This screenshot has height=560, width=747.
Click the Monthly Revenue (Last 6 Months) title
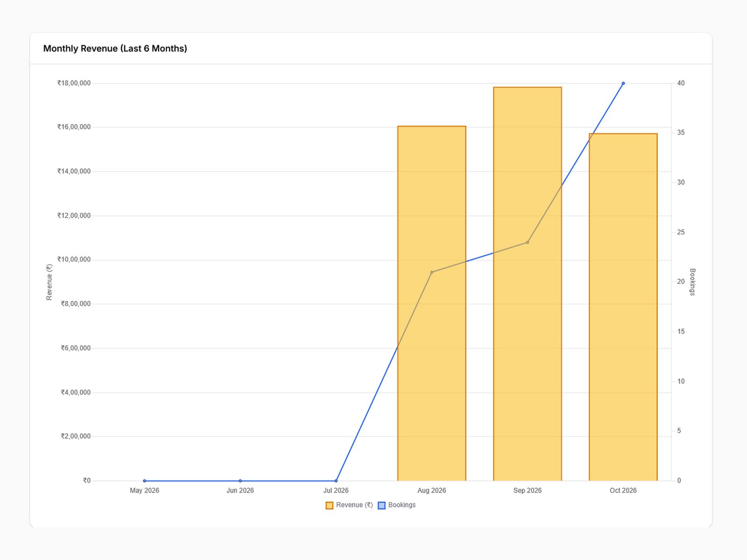[115, 49]
